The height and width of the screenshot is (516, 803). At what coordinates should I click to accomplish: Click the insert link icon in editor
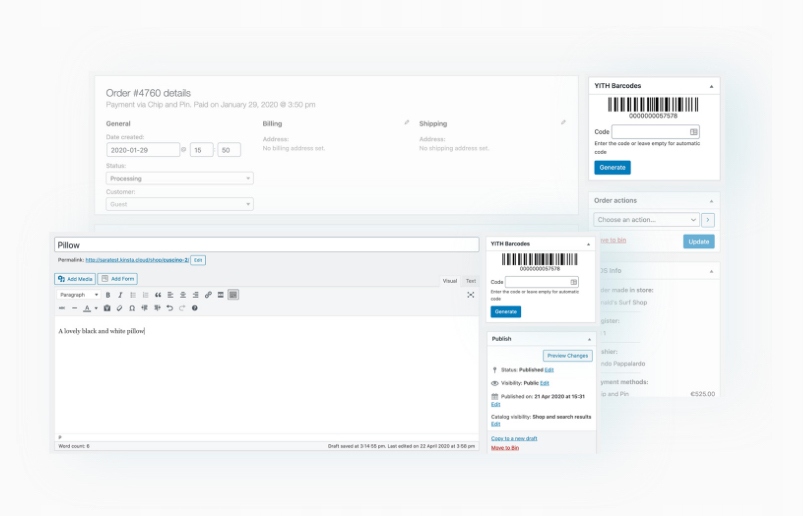click(x=208, y=295)
